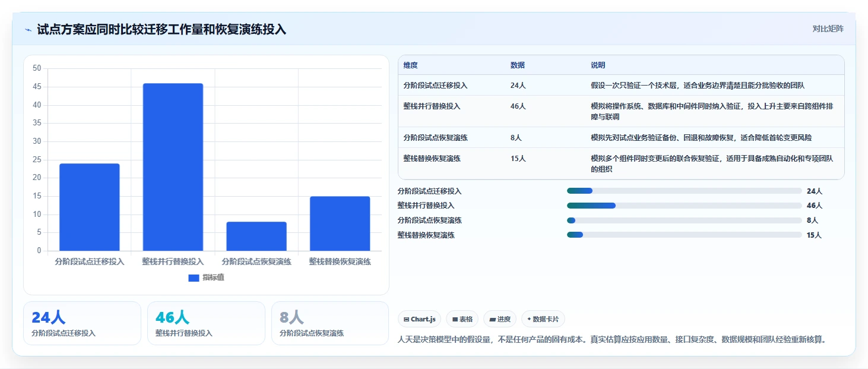Click the 对比矩阵 label in header
The height and width of the screenshot is (369, 868).
[x=828, y=29]
